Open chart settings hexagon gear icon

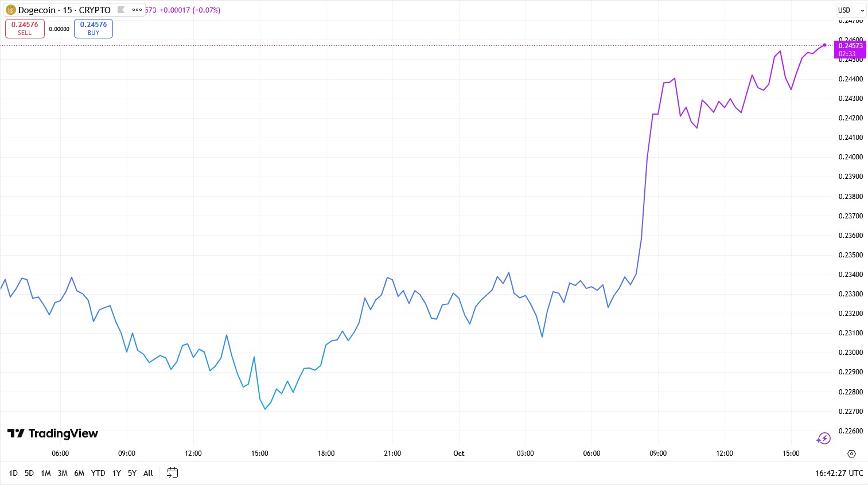[x=851, y=453]
